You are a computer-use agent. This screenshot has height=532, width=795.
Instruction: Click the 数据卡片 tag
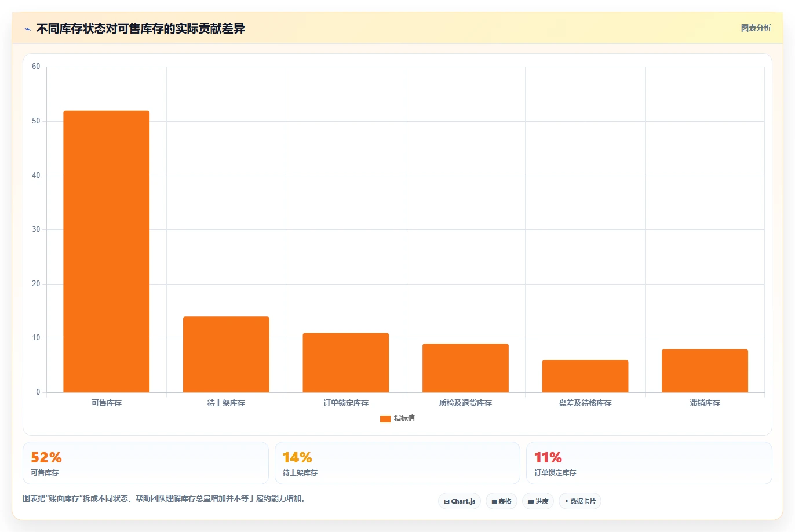point(580,501)
